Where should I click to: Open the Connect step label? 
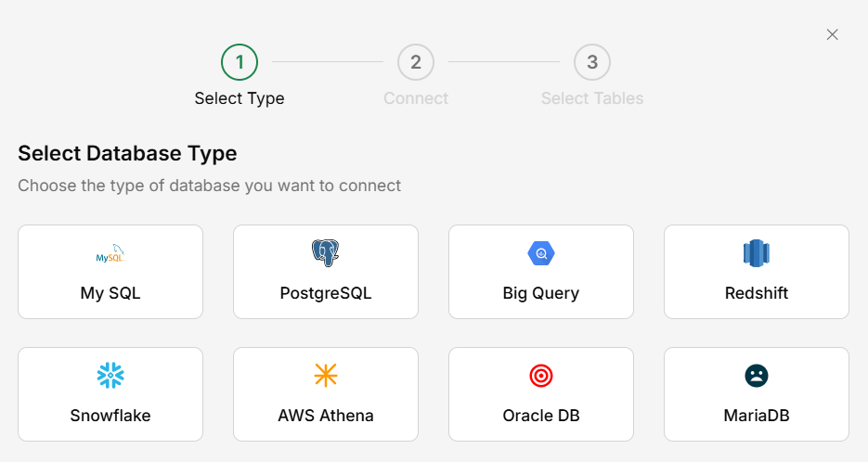(x=416, y=98)
